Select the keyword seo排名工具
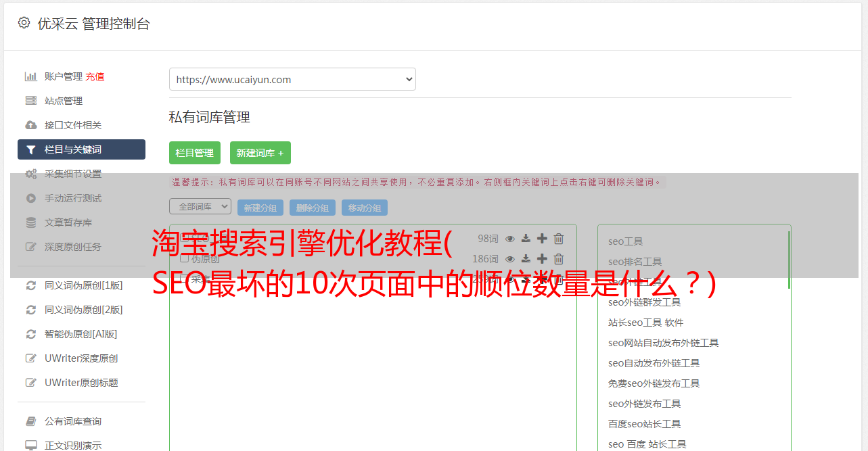Viewport: 868px width, 451px height. pos(635,262)
